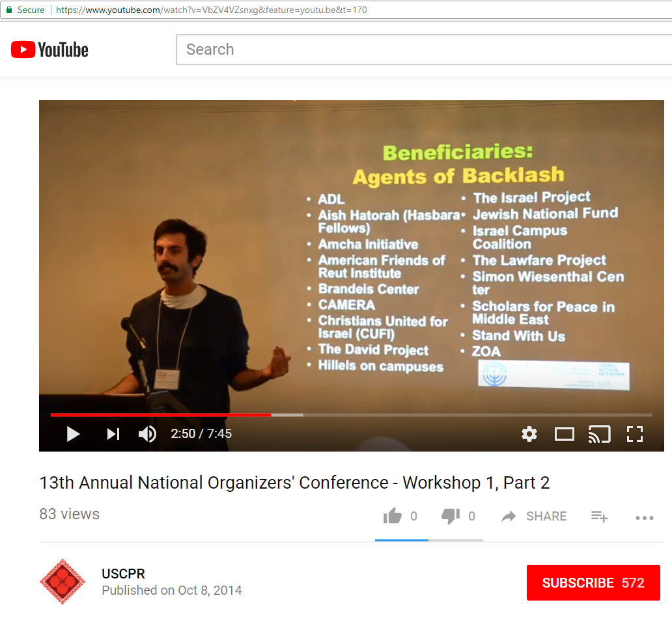This screenshot has height=624, width=672.
Task: Dislike the video with thumbs down
Action: (x=451, y=517)
